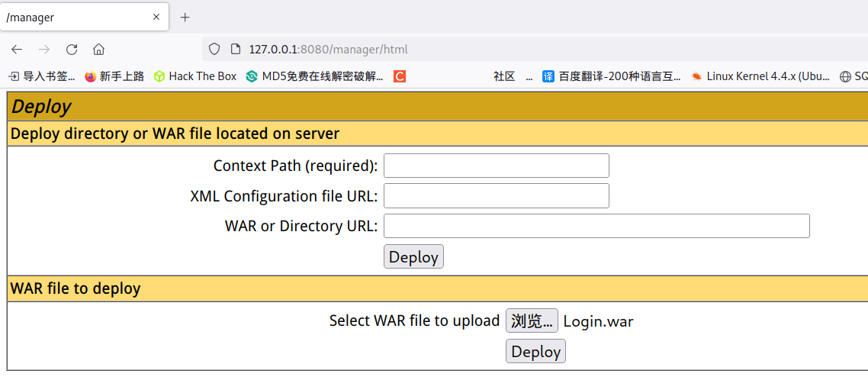868x380 pixels.
Task: Open the MD5 decryption bookmark
Action: [x=315, y=76]
